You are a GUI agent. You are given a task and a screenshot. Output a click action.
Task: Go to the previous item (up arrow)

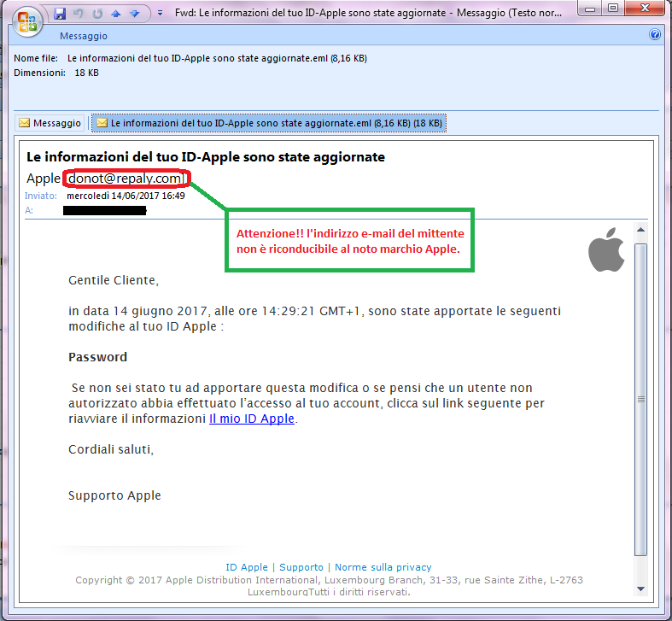pos(116,14)
